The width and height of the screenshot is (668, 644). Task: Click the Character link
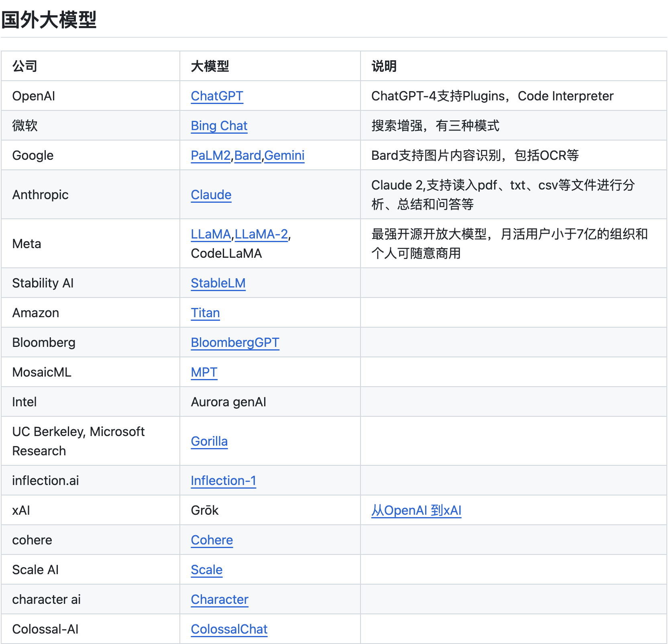(220, 599)
